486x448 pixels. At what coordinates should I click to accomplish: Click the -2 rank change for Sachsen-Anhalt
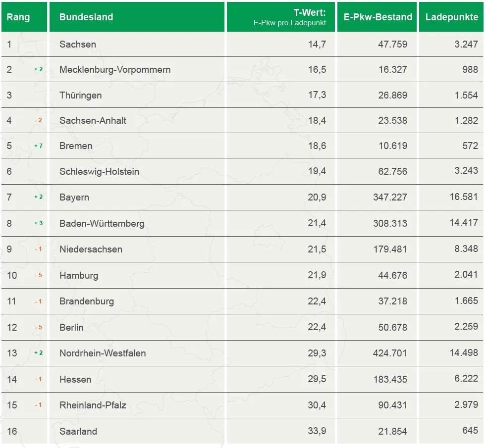pos(38,120)
